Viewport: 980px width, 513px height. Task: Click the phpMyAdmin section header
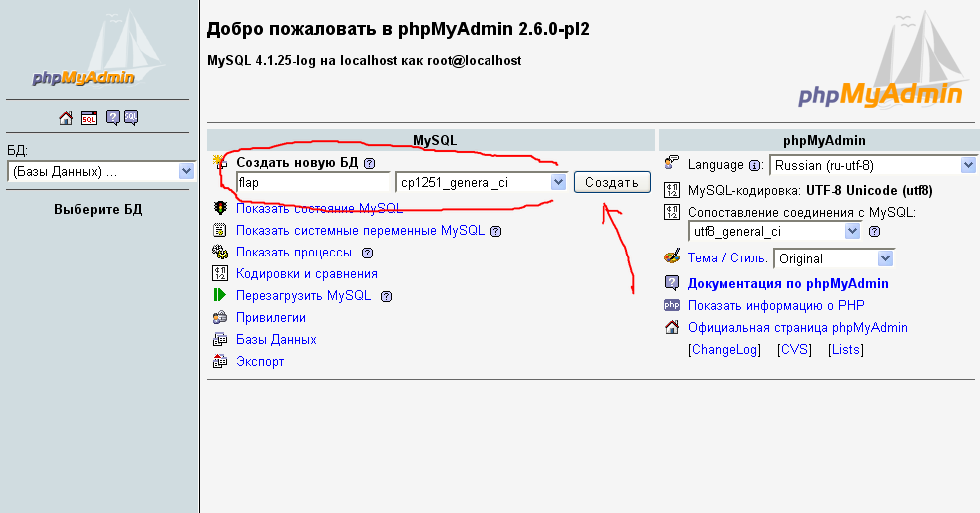click(819, 140)
